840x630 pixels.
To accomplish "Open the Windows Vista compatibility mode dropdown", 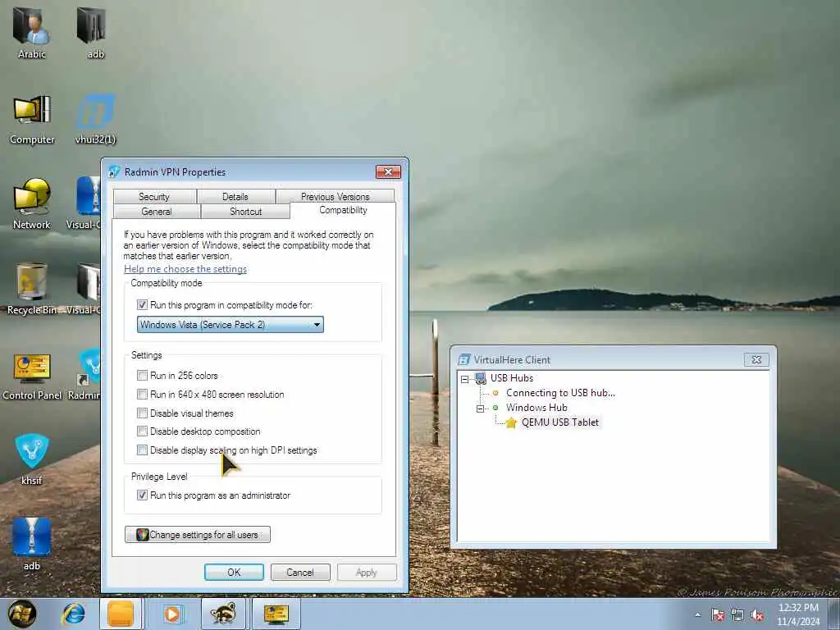I will (231, 325).
